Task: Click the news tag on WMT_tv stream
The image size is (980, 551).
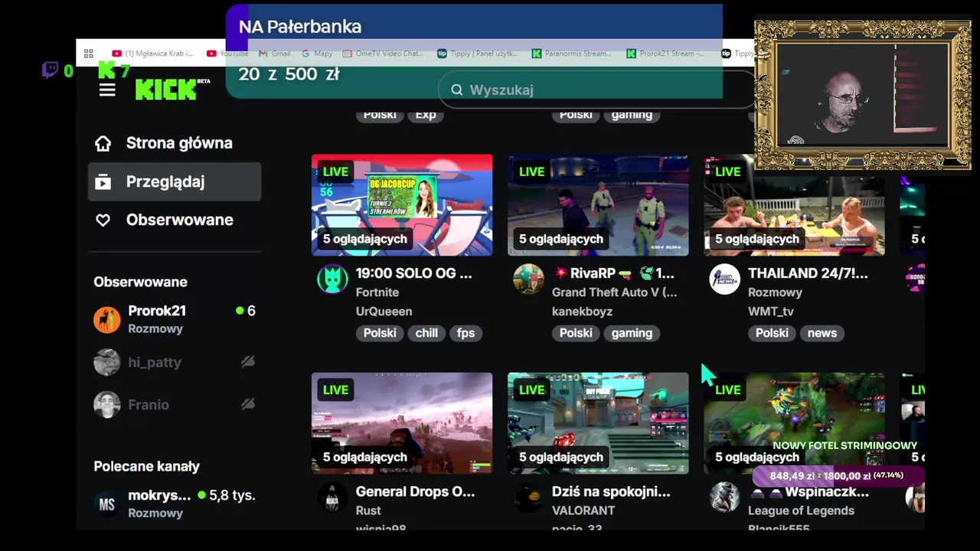Action: coord(822,333)
